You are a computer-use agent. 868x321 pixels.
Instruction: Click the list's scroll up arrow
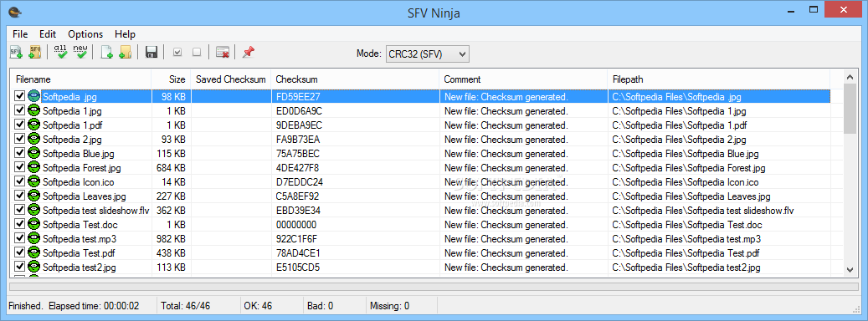point(850,77)
